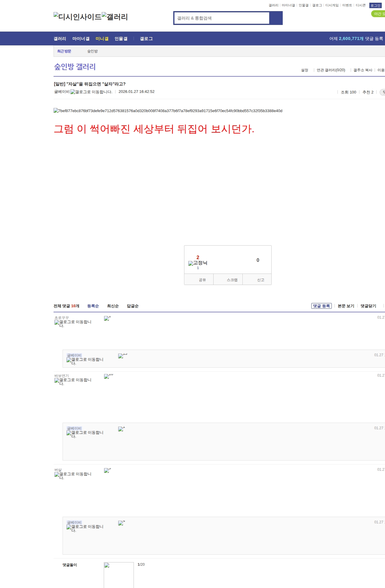
Task: Click the top utility link 디시게임
Action: click(x=332, y=5)
